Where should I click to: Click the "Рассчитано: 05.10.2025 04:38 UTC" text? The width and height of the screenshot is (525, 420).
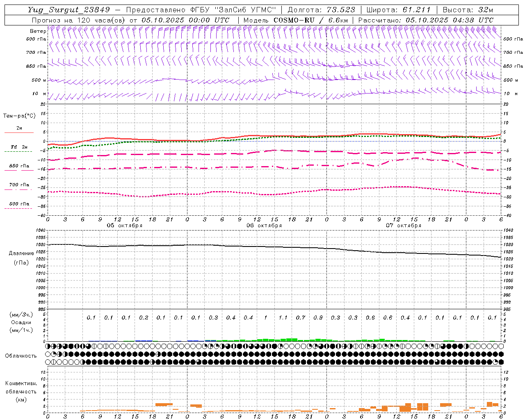tap(426, 20)
